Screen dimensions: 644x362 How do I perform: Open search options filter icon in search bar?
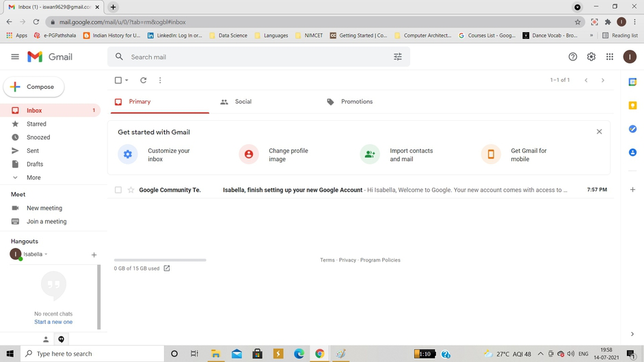[x=398, y=57]
